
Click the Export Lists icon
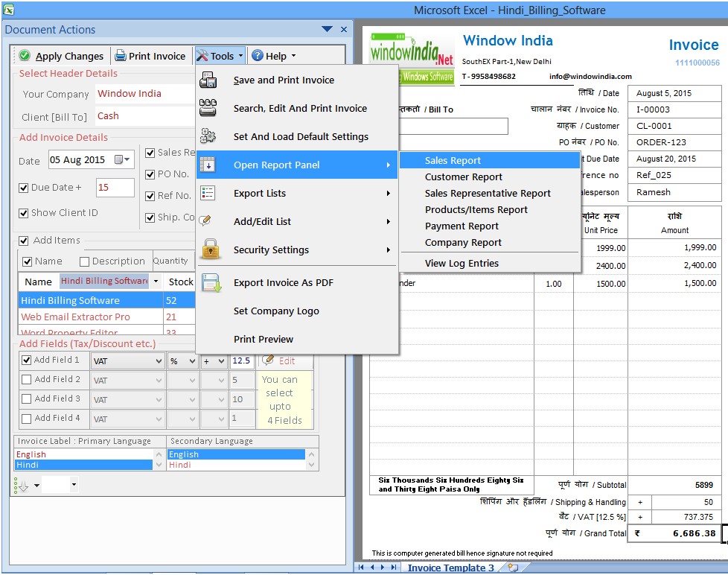(x=208, y=193)
